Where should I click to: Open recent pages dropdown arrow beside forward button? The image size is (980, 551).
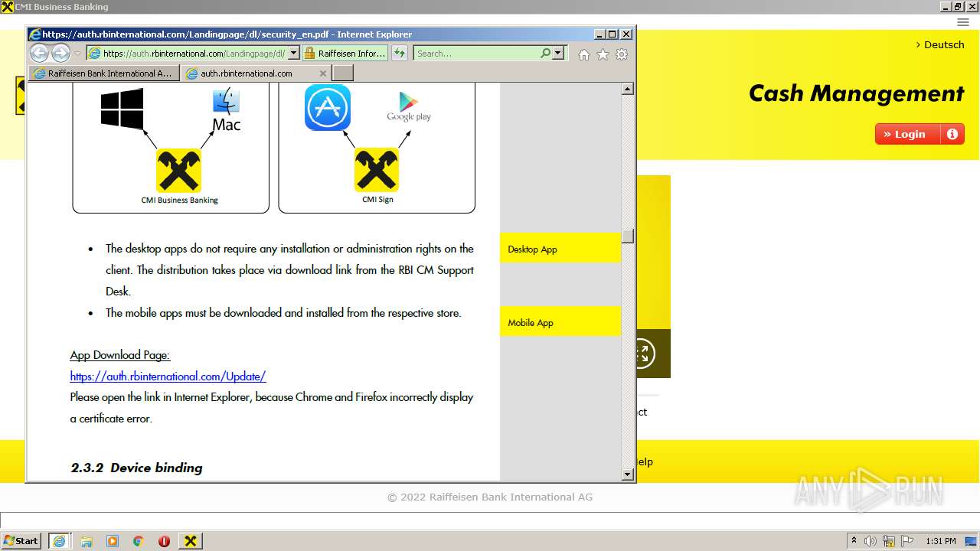tap(77, 54)
